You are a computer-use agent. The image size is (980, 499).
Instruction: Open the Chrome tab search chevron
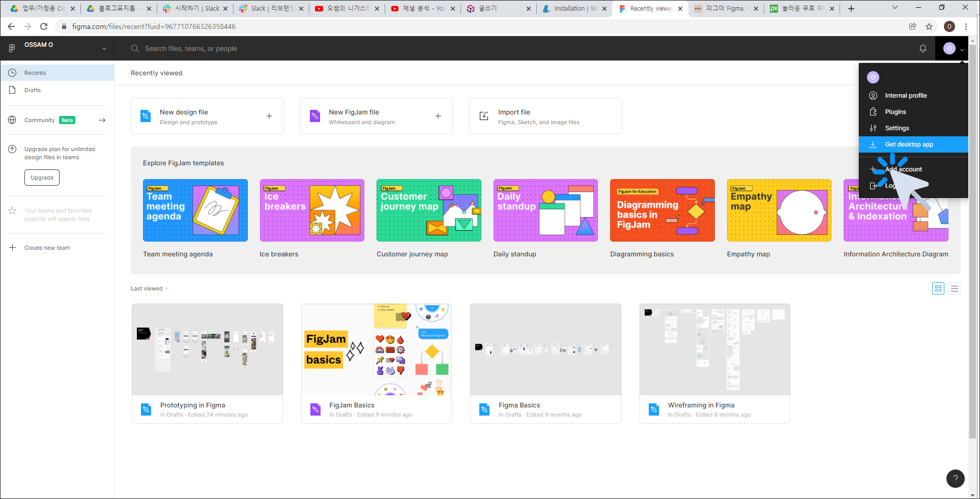[895, 8]
